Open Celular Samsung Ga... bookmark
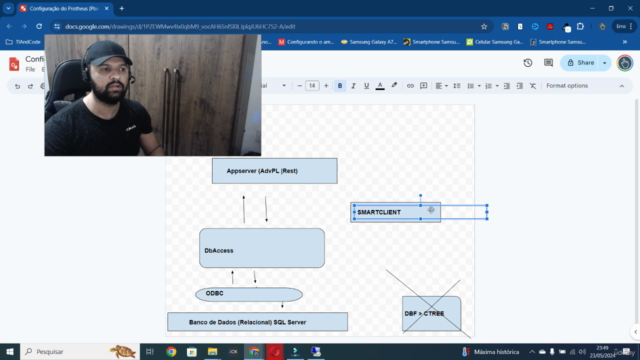 [495, 42]
